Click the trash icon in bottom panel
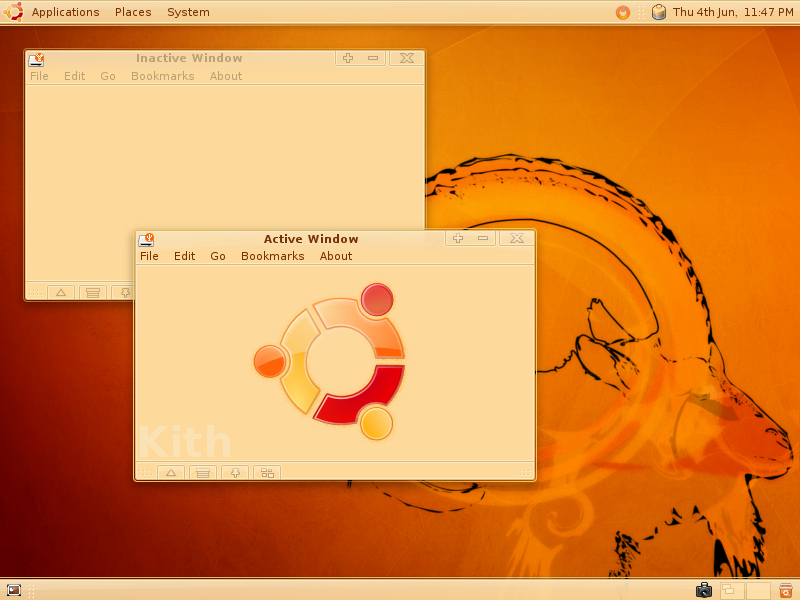Viewport: 800px width, 600px height. point(786,591)
